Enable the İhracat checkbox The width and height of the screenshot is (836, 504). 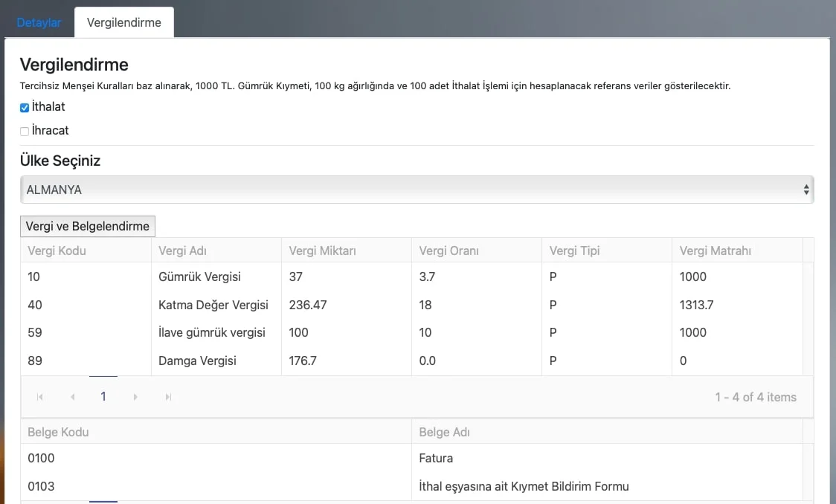point(25,132)
